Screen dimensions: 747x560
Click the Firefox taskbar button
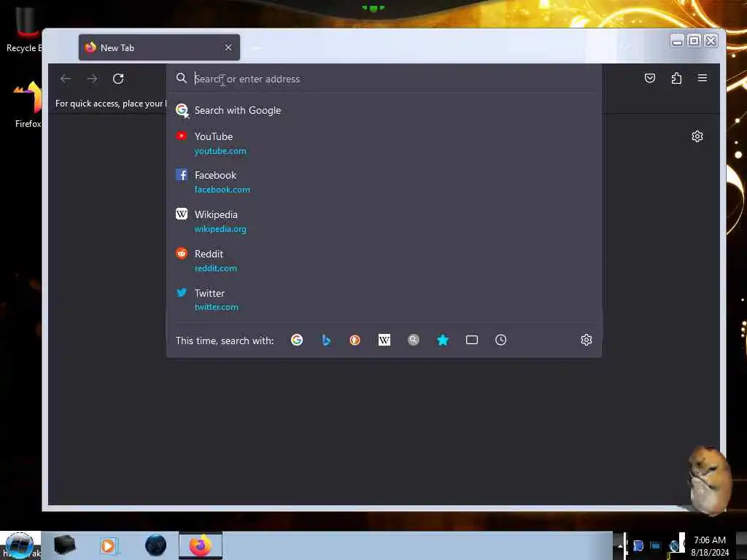tap(201, 545)
